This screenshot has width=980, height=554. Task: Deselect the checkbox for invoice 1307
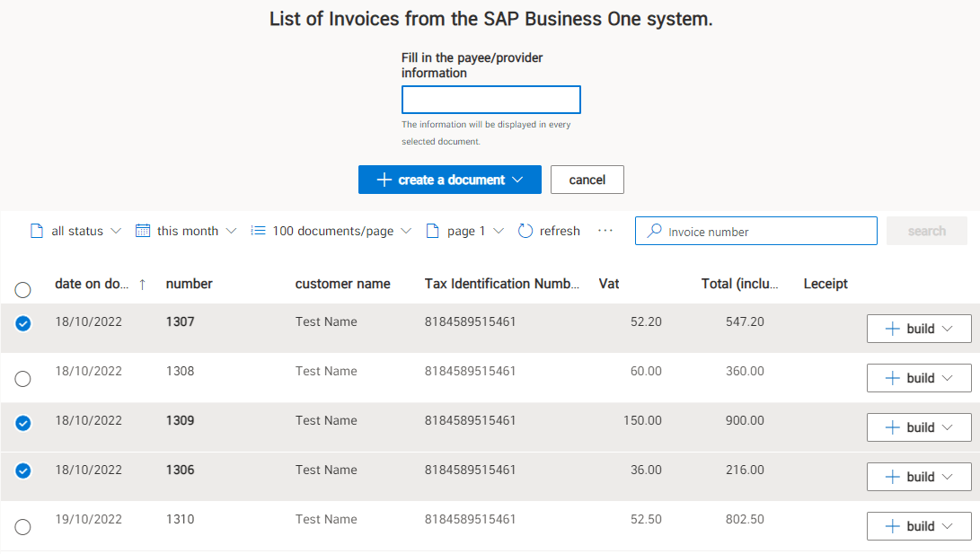pos(22,324)
